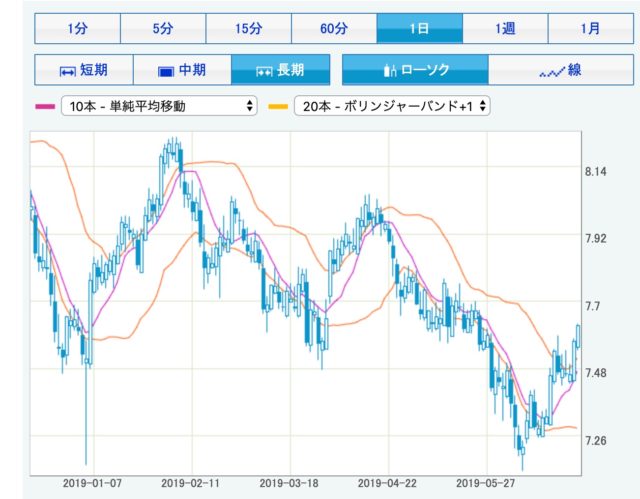Click the pink moving average color swatch

[44, 106]
